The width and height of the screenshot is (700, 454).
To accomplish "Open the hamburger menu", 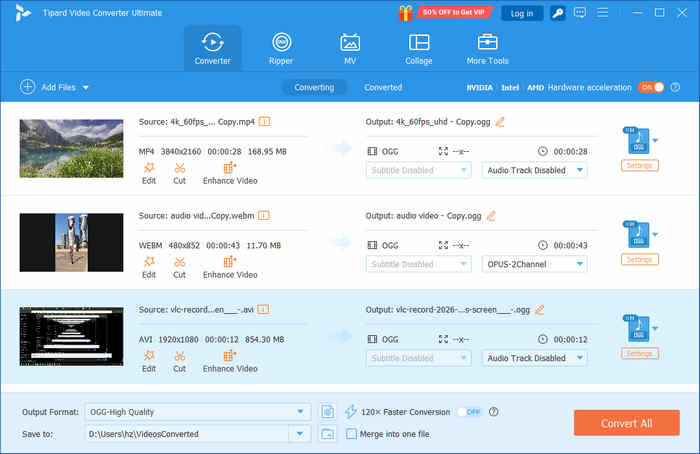I will 602,12.
